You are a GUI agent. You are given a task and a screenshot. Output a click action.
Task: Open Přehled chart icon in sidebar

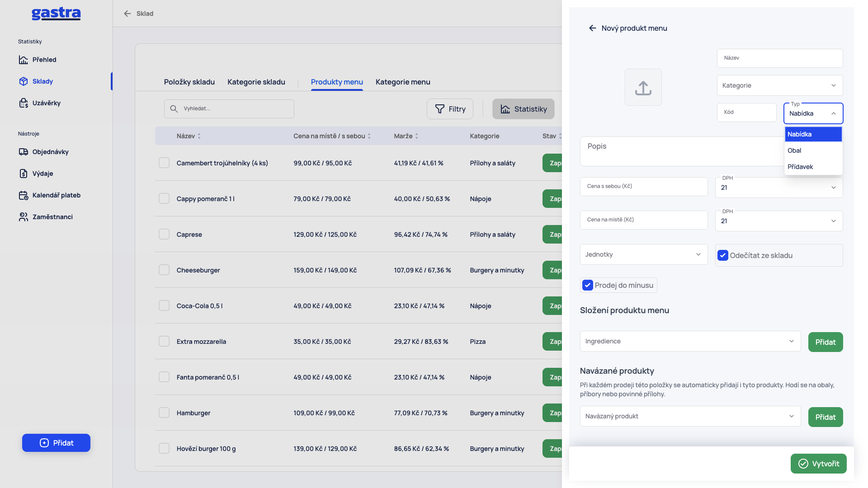coord(24,60)
